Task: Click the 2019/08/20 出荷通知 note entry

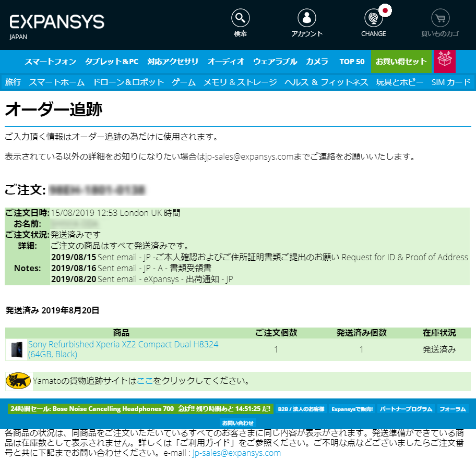Action: click(142, 279)
